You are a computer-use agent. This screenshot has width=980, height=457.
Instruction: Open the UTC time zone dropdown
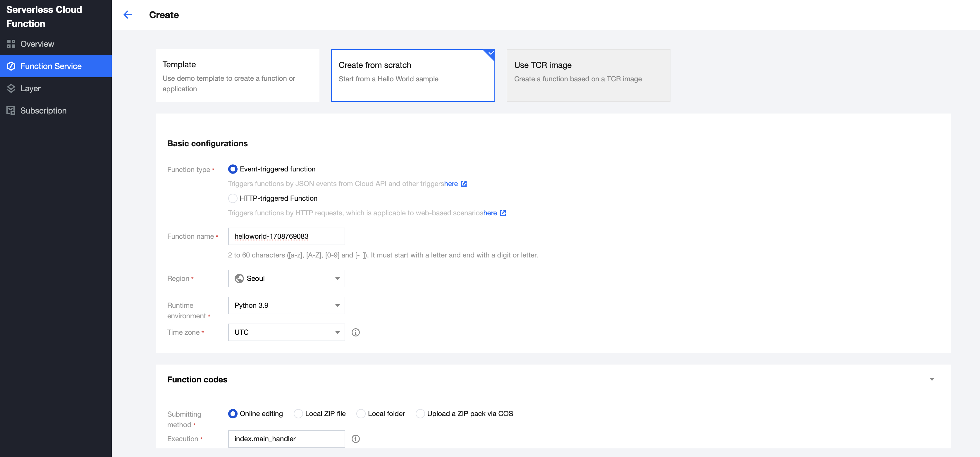point(286,332)
